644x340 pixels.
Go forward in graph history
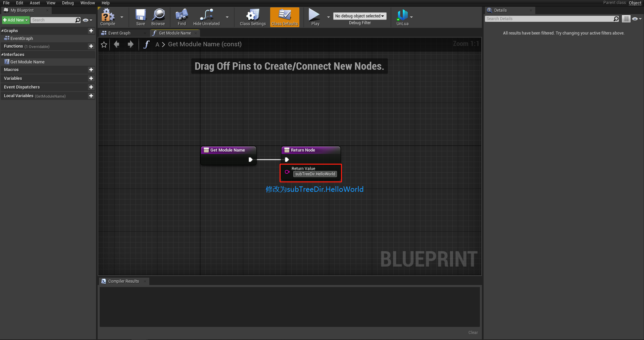tap(131, 44)
